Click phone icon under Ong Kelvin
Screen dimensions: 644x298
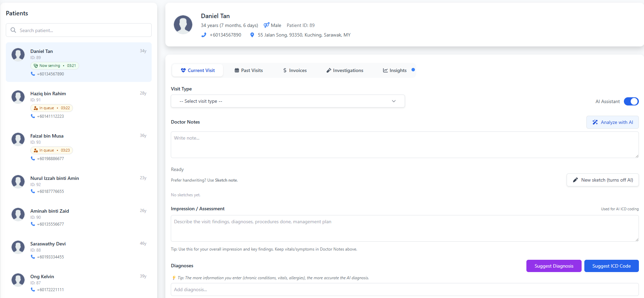33,289
